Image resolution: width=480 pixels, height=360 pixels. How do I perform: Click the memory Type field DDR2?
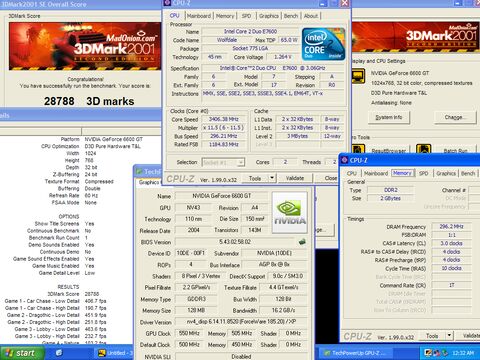(x=391, y=190)
